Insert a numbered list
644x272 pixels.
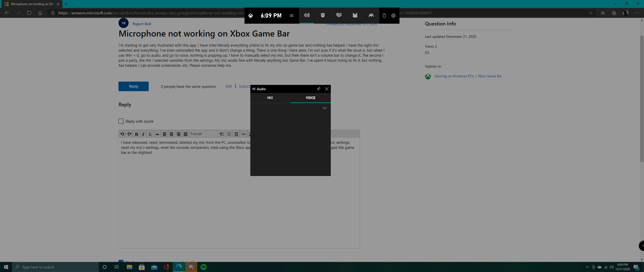click(229, 134)
